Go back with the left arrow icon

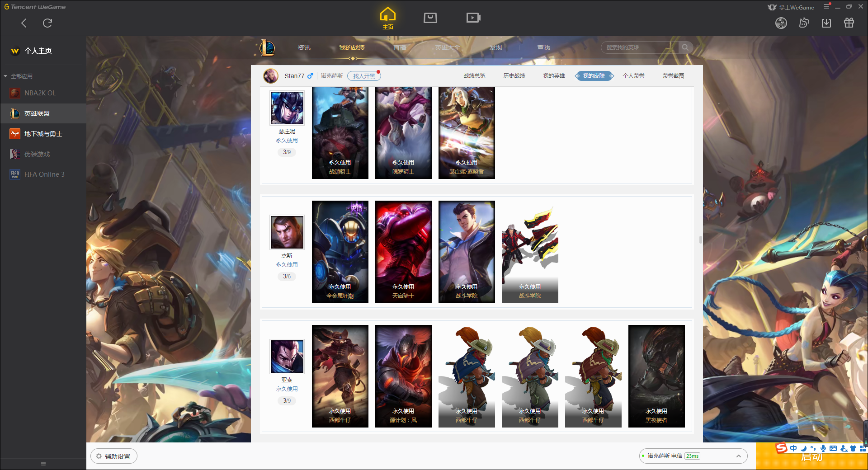pos(24,23)
